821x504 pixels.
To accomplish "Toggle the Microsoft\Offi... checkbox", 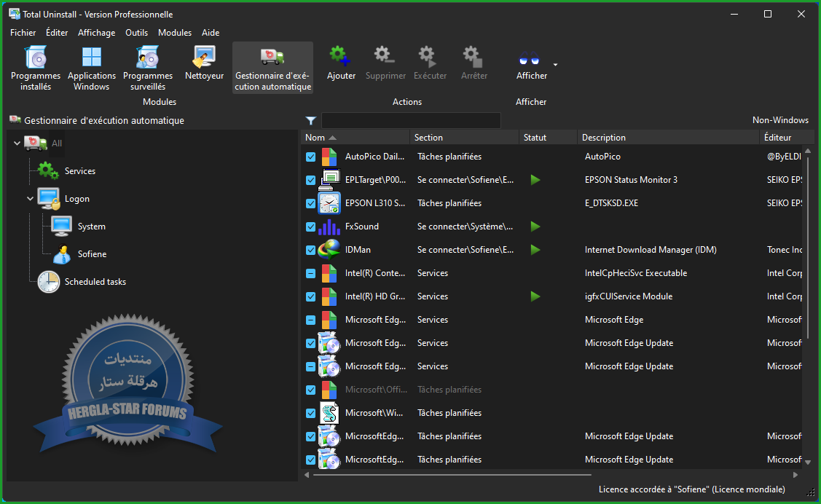I will [x=310, y=390].
